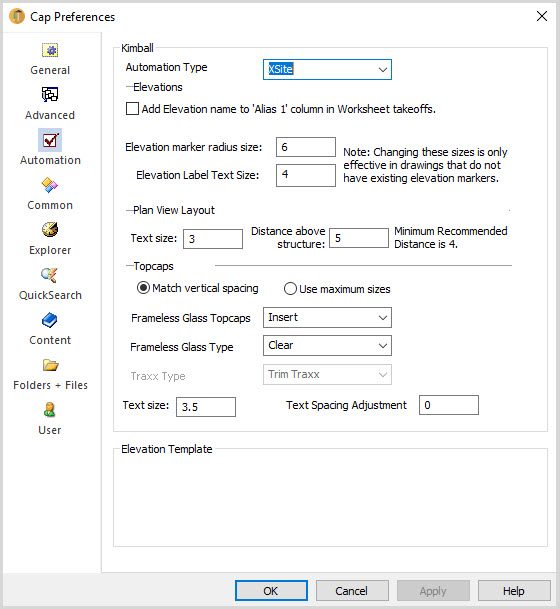This screenshot has height=609, width=559.
Task: Open the General preferences icon
Action: pos(50,50)
